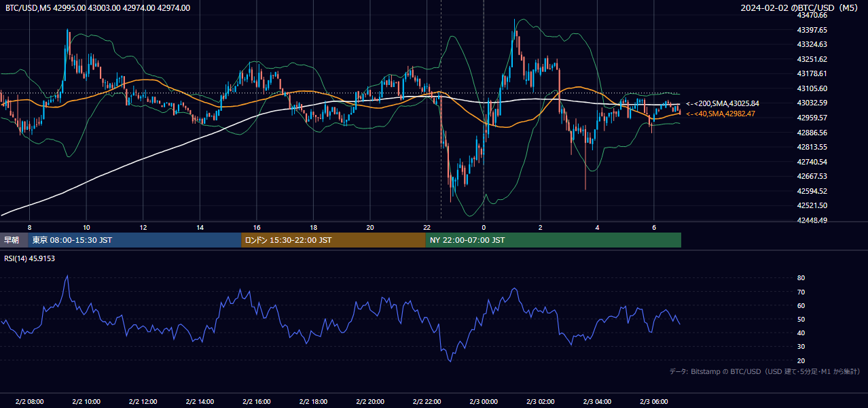Click price axis label 42448.49
This screenshot has height=408, width=868.
[x=812, y=220]
